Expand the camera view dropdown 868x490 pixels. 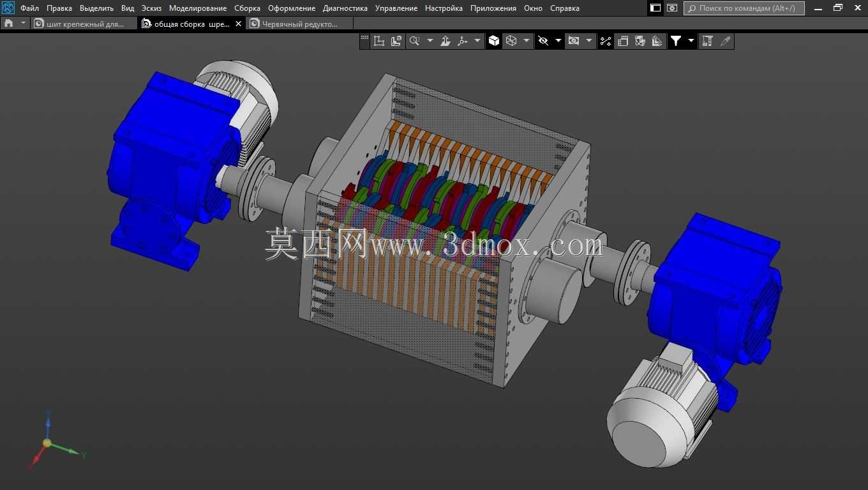tap(589, 41)
